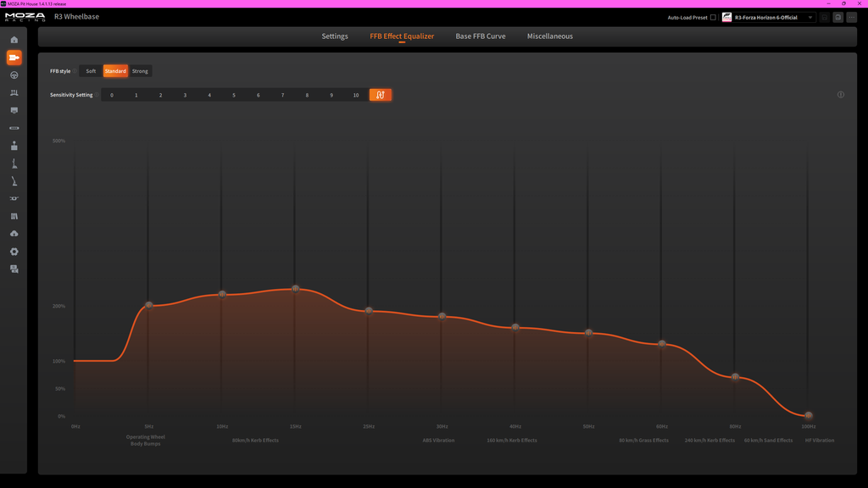The width and height of the screenshot is (868, 488).
Task: Open the steering wheel settings icon
Action: tap(14, 75)
